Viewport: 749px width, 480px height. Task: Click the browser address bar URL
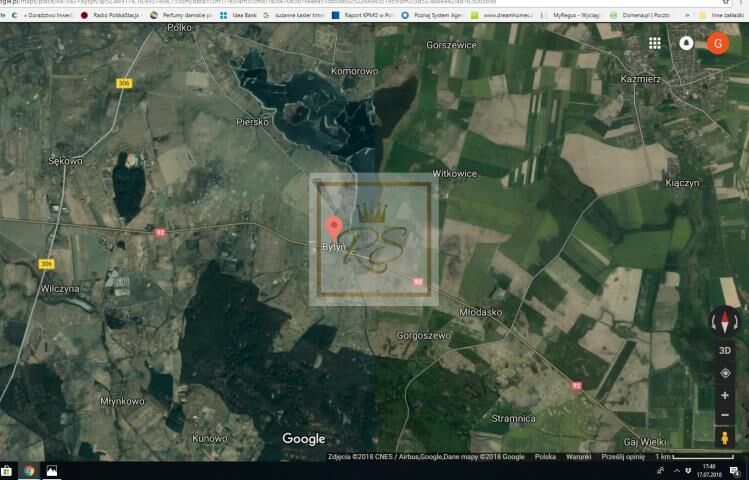(x=248, y=2)
